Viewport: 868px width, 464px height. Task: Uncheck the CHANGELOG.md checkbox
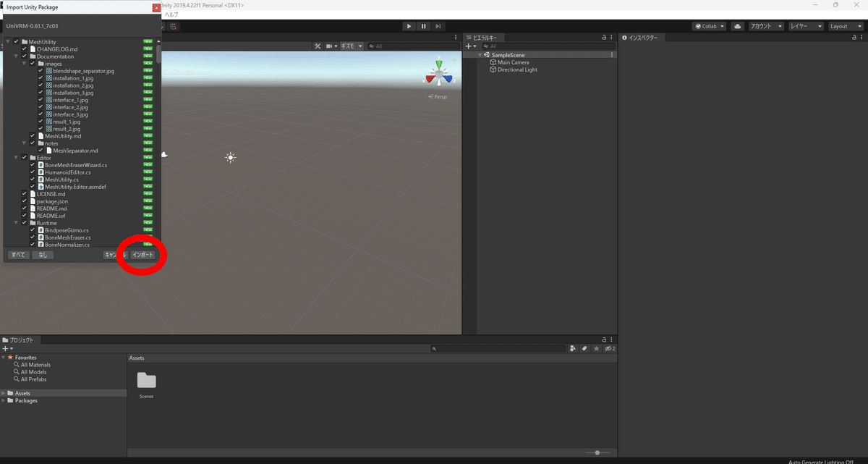(24, 49)
